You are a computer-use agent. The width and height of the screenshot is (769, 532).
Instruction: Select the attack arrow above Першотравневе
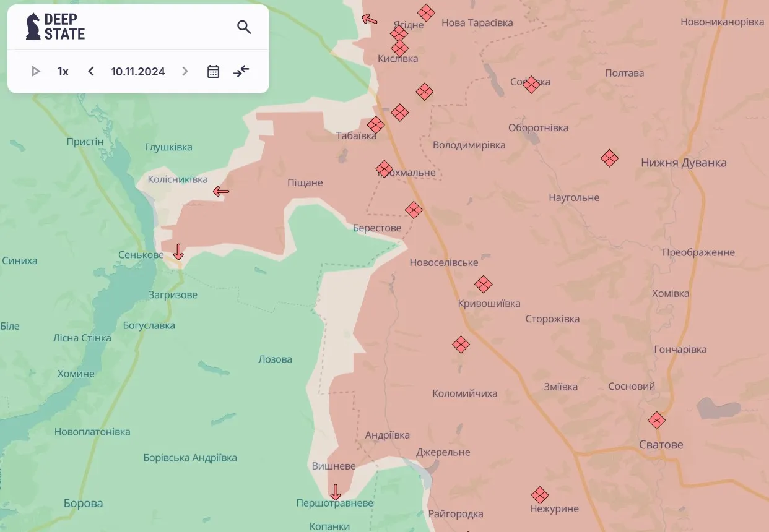pyautogui.click(x=336, y=492)
